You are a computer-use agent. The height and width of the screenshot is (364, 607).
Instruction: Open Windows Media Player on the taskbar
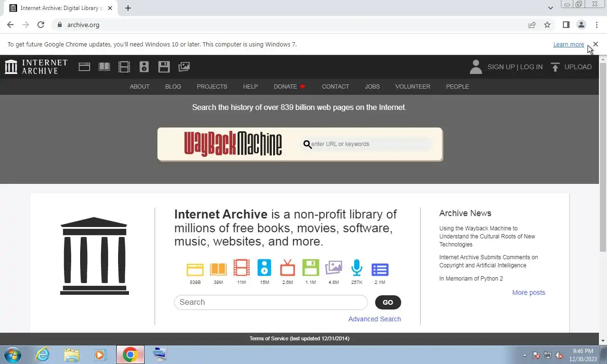coord(100,355)
